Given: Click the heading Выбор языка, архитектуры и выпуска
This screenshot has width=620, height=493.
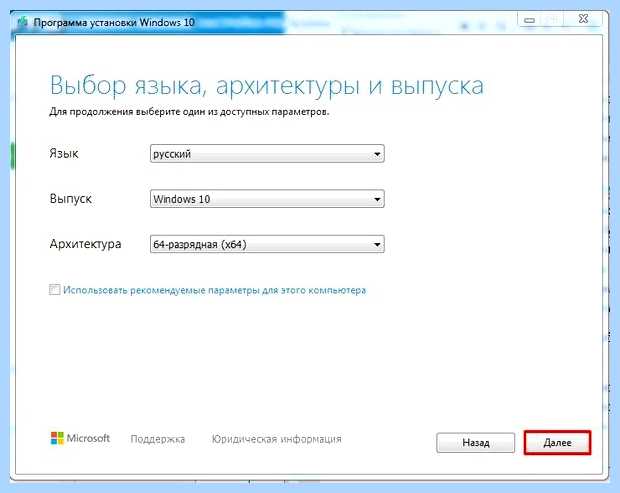Looking at the screenshot, I should 267,85.
